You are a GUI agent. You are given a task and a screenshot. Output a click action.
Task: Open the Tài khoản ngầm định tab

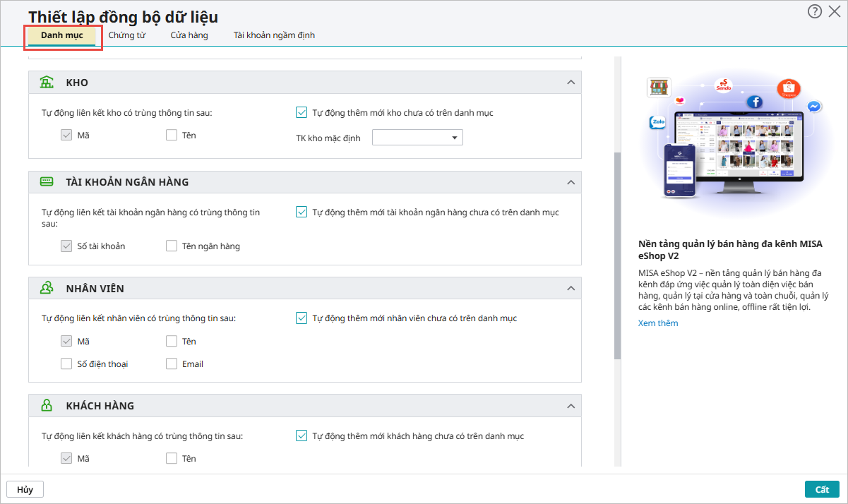274,35
